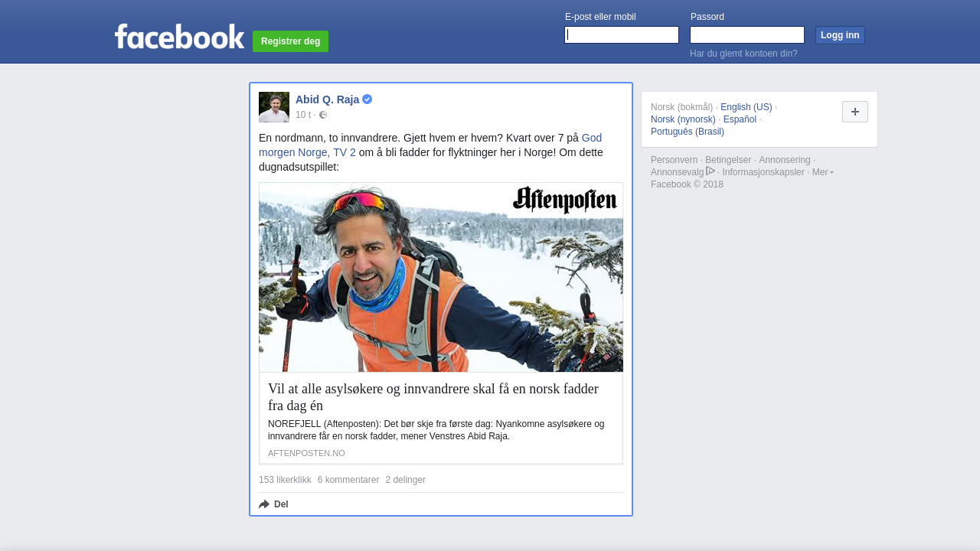Focus the E-post eller mobil field
The height and width of the screenshot is (551, 980).
pyautogui.click(x=622, y=35)
